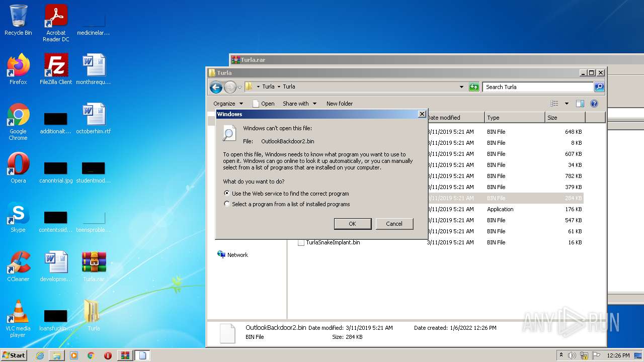Launch FileZilla Client shortcut
This screenshot has height=362, width=644.
click(x=56, y=69)
